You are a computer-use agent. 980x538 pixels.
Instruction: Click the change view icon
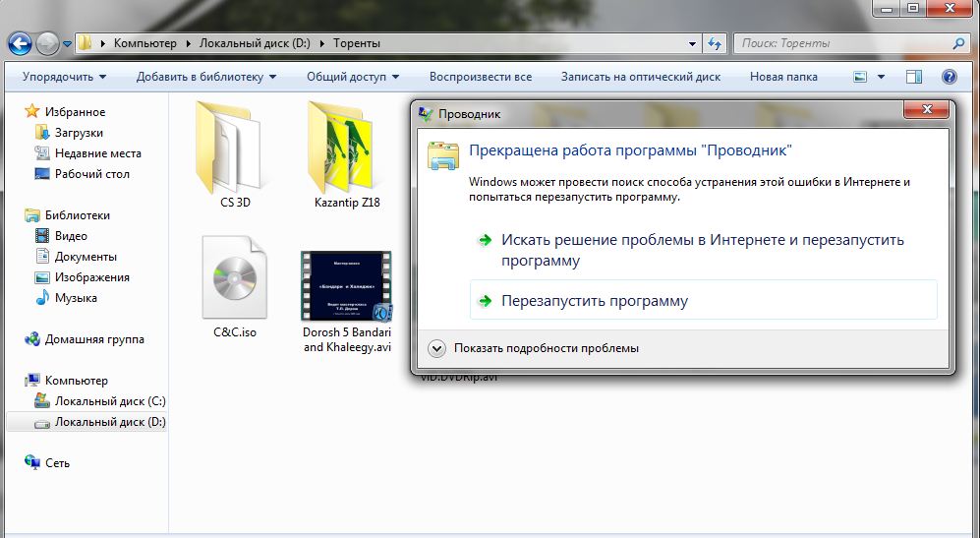coord(861,77)
